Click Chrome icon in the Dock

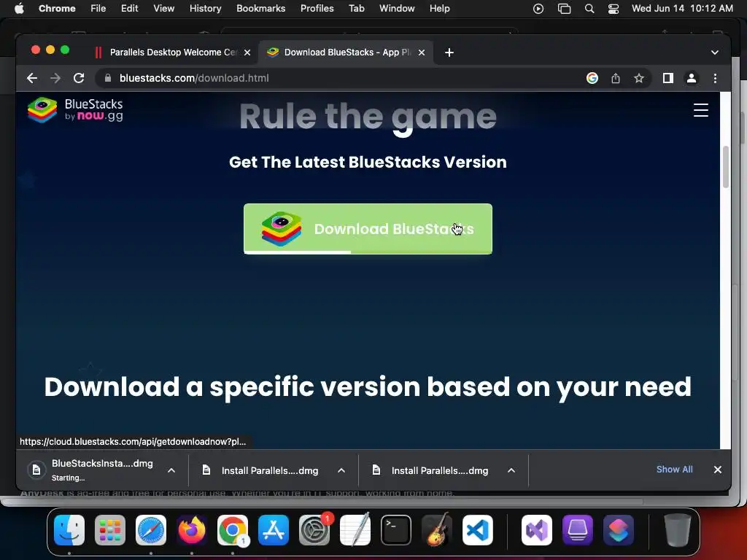(233, 530)
